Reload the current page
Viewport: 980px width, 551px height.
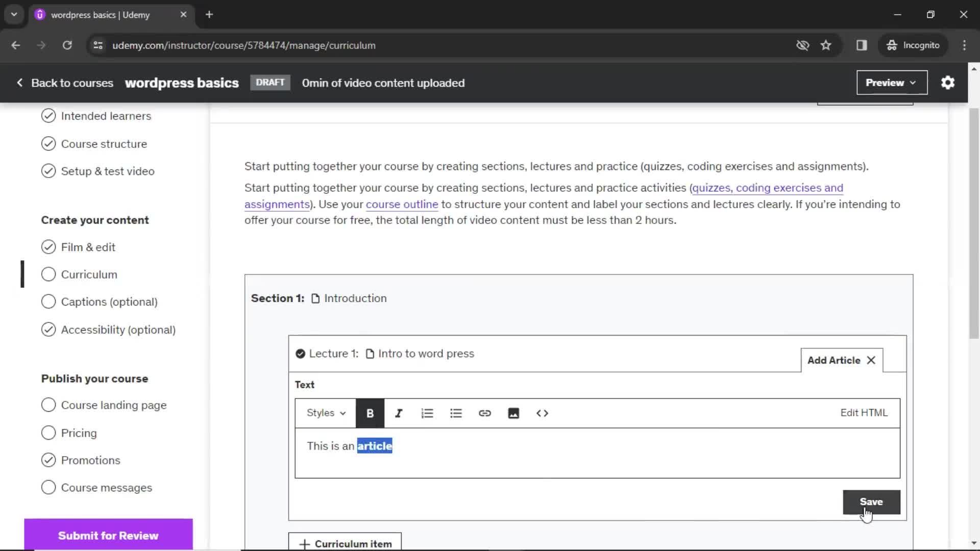(67, 45)
